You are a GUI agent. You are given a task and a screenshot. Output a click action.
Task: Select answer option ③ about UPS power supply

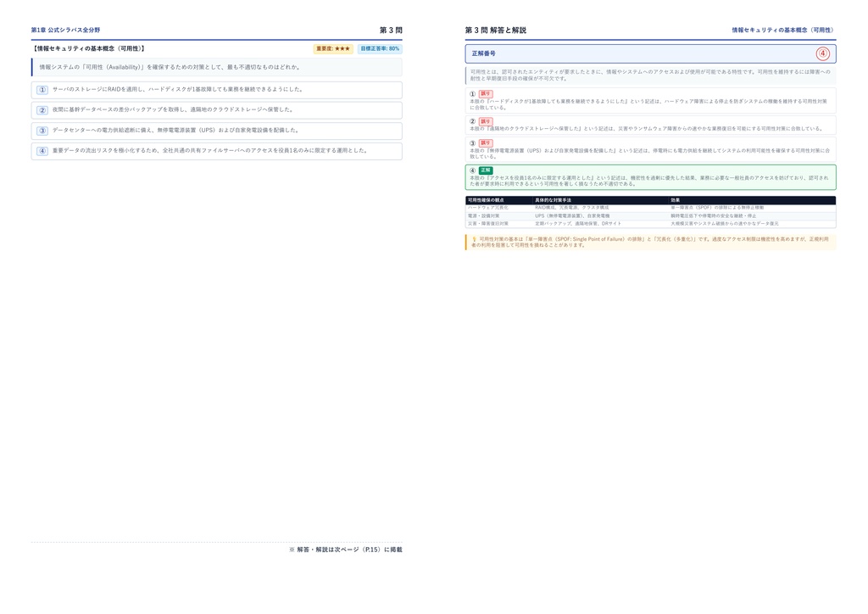click(216, 131)
